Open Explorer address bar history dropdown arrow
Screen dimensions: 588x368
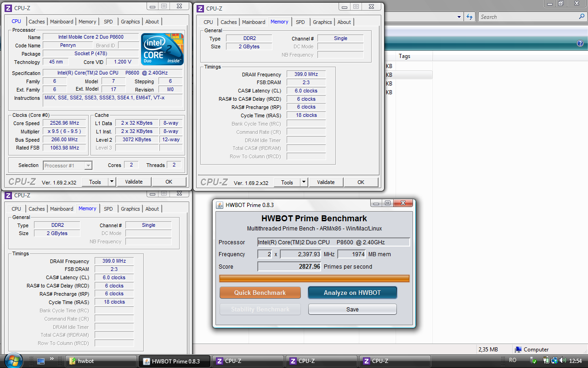point(459,17)
